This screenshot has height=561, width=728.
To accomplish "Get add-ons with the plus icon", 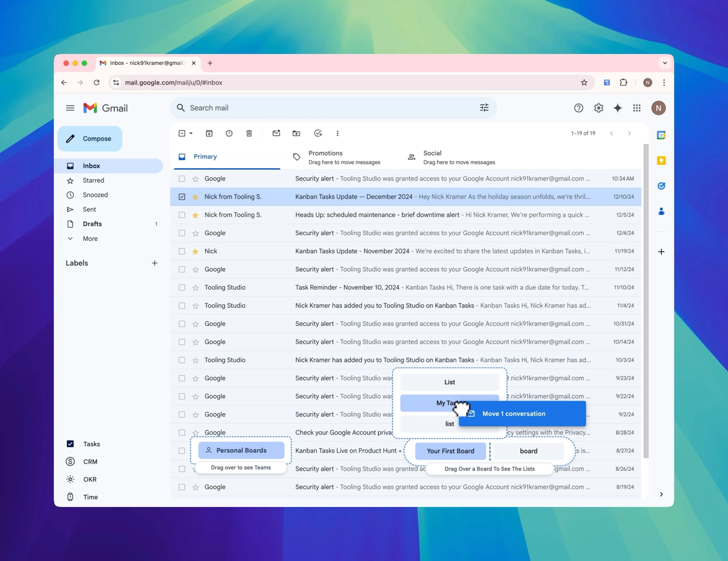I will coord(661,252).
